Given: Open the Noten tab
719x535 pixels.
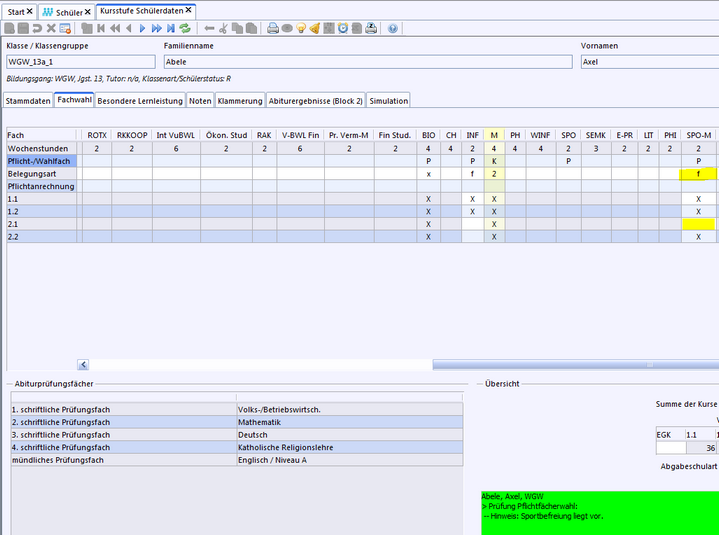Looking at the screenshot, I should 200,101.
